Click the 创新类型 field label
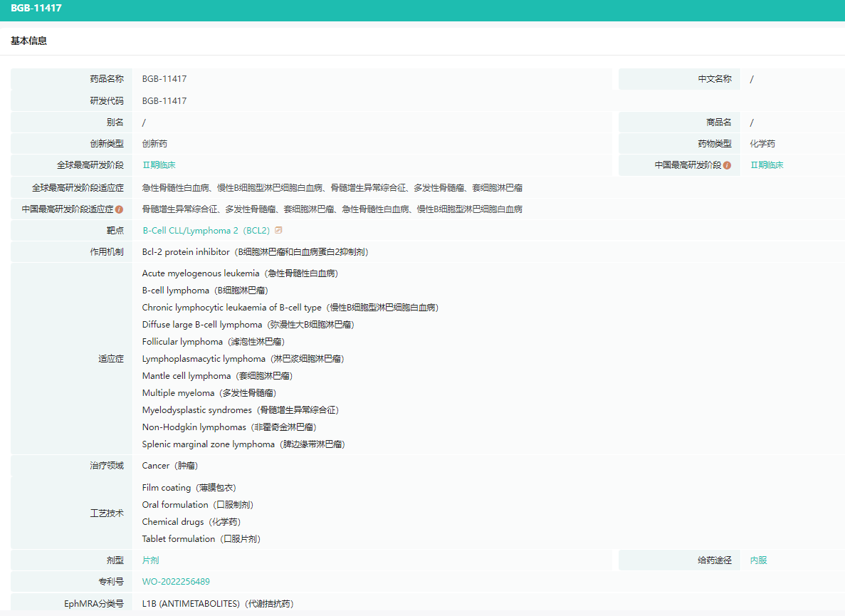The image size is (845, 616). [107, 144]
